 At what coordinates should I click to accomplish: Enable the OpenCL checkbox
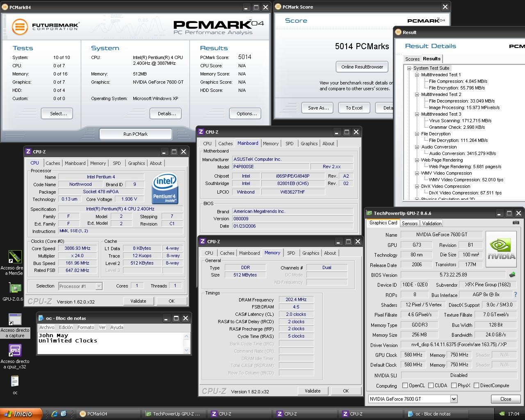(x=405, y=386)
